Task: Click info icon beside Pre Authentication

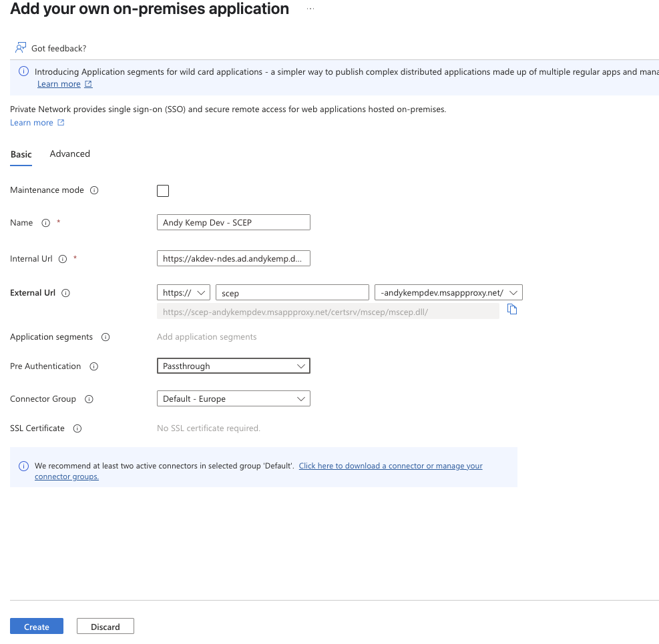Action: (93, 366)
